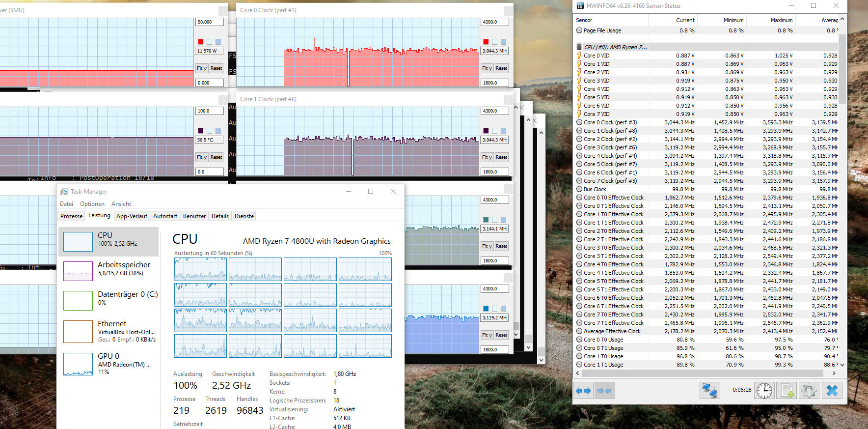Click the down arrow of HWiNFO vertical scrollbar
The height and width of the screenshot is (429, 868).
point(842,365)
